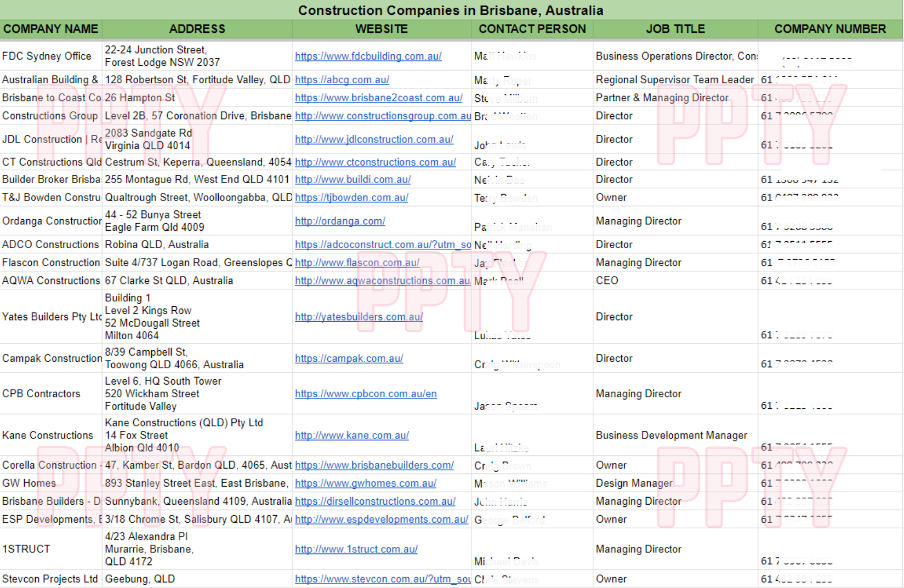The width and height of the screenshot is (904, 588).
Task: Select the 'Stevcon Projects Ltd' cell
Action: 51,579
